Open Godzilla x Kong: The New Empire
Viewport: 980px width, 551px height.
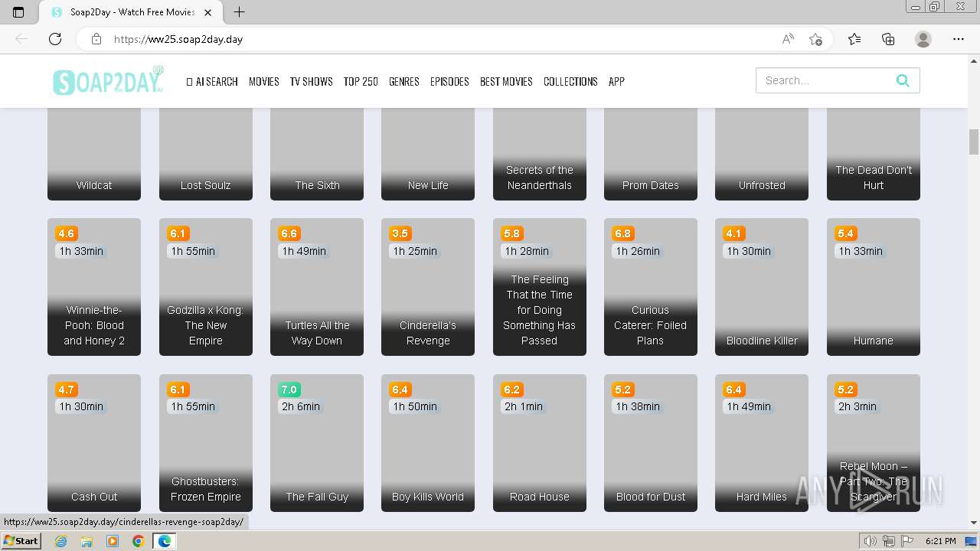point(206,287)
